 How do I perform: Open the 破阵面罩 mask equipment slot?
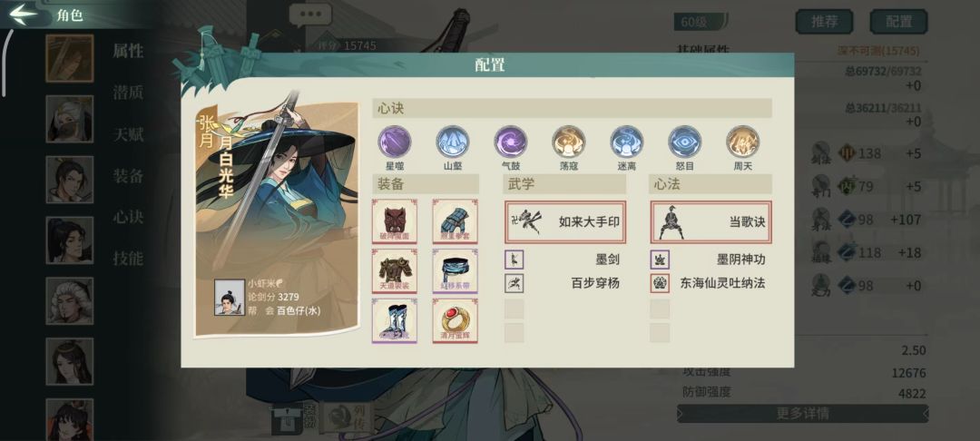395,221
